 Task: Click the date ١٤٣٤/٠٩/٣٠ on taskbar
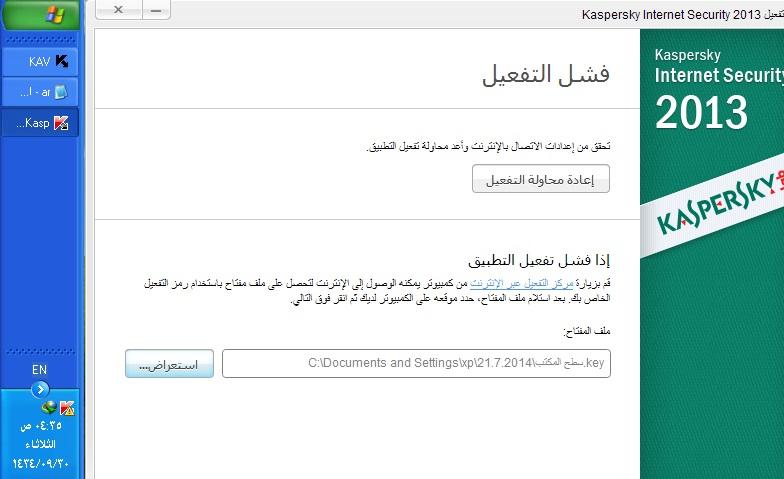pos(40,463)
